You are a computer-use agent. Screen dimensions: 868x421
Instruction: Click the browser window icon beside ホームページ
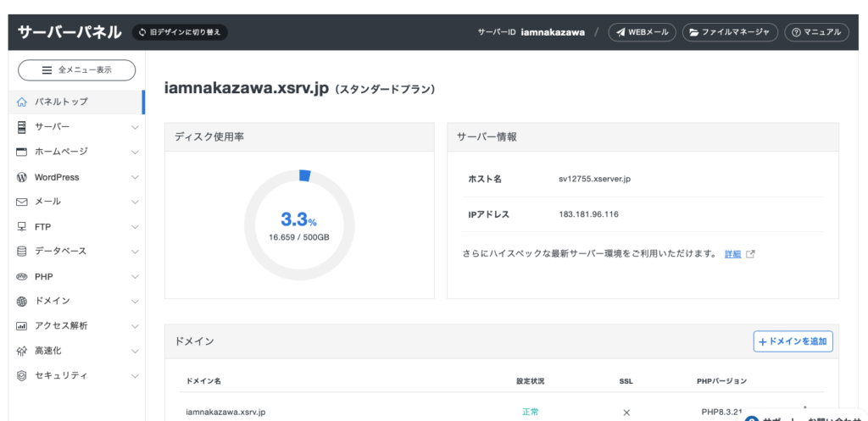click(x=21, y=152)
